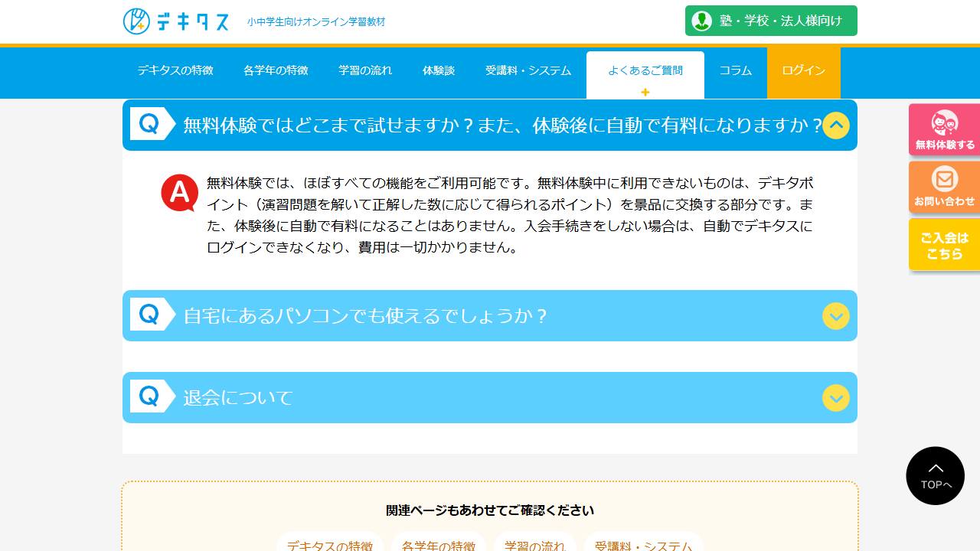Click the Q icon of the 自宅にあるパソコン row
The image size is (980, 551).
coord(152,315)
